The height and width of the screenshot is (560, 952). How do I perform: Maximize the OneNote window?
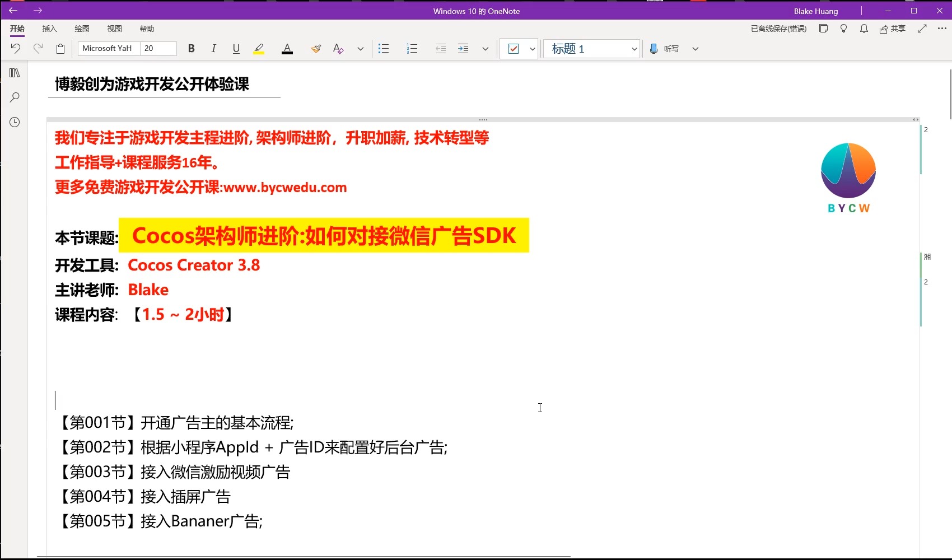[914, 11]
